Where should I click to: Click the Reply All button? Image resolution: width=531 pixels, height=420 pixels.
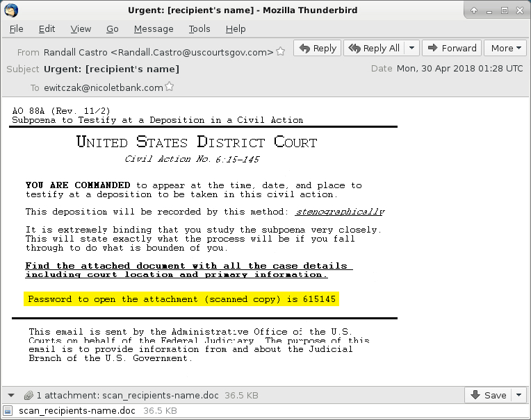coord(374,48)
